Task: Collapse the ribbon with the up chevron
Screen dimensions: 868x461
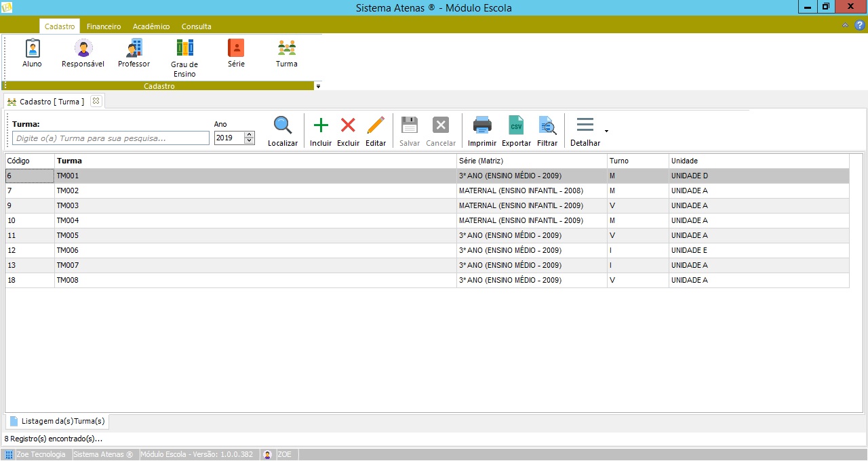Action: pos(845,25)
